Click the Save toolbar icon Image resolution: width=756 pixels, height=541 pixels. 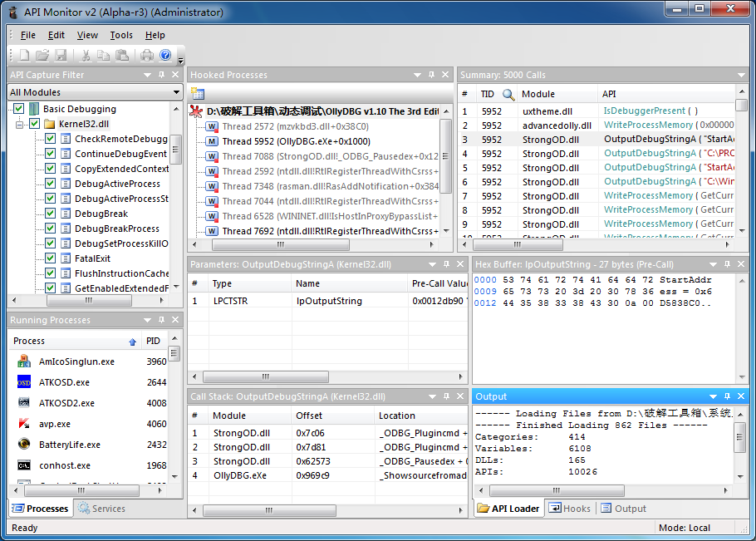point(61,56)
